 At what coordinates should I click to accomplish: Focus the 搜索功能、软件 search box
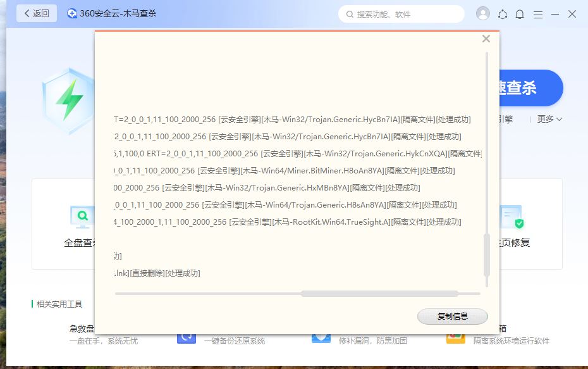click(401, 15)
